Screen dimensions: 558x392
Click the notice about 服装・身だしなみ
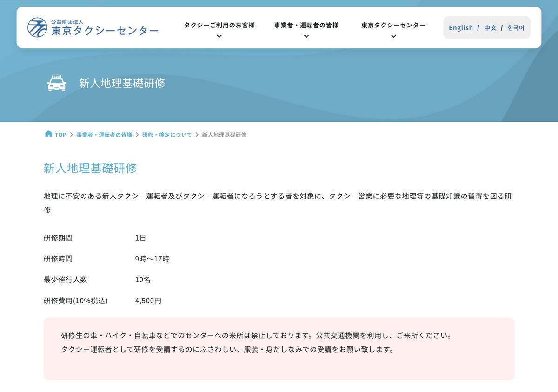[227, 349]
